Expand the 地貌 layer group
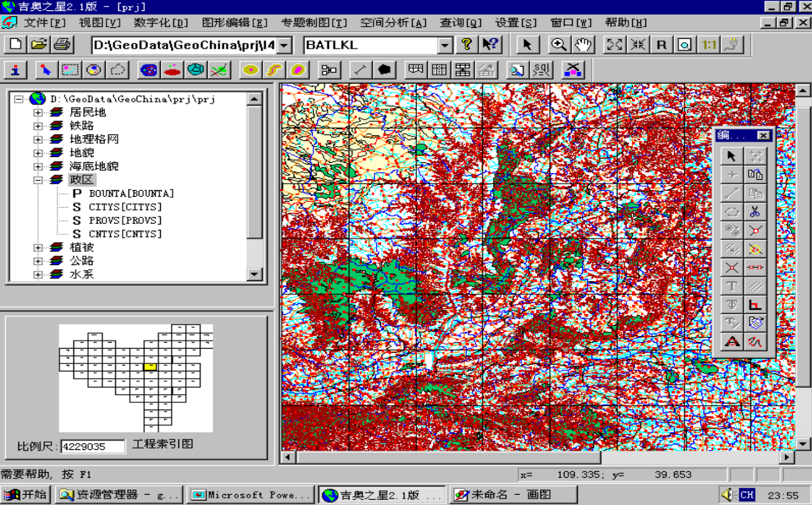Viewport: 812px width, 505px height. click(37, 153)
